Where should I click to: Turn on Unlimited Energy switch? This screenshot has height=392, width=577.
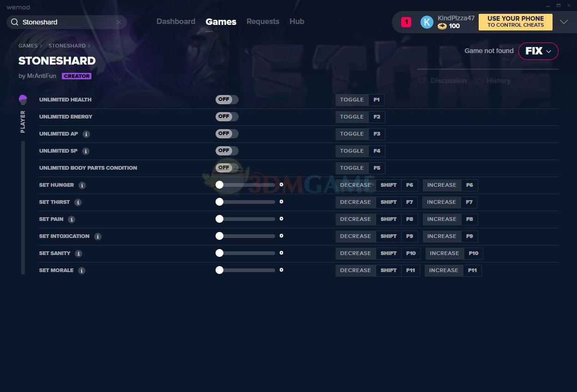pyautogui.click(x=227, y=117)
